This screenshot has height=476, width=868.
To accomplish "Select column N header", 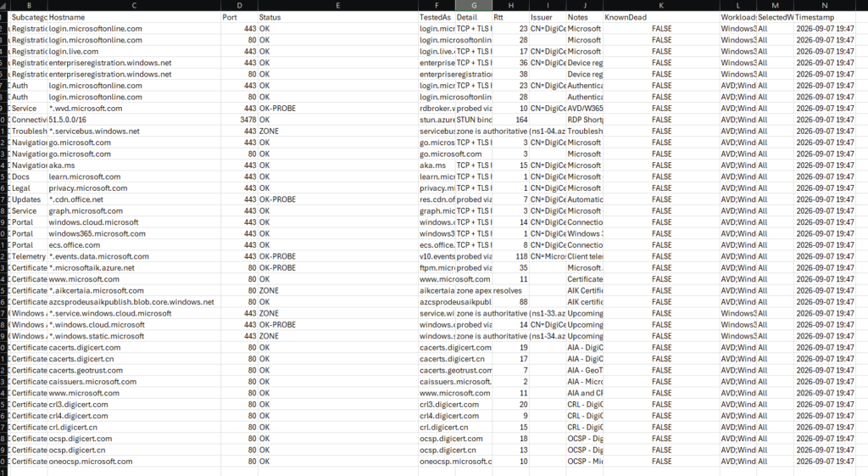I will coord(825,6).
